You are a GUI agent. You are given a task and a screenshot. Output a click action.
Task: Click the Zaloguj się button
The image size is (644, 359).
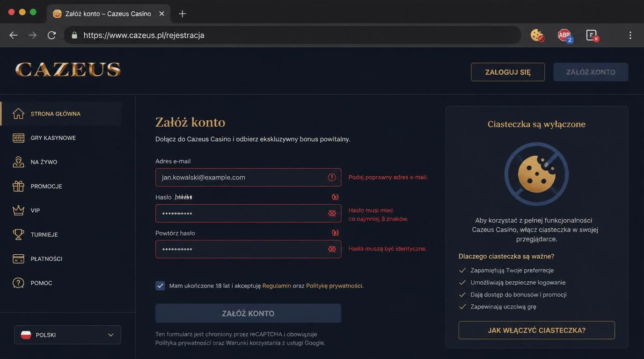point(508,72)
